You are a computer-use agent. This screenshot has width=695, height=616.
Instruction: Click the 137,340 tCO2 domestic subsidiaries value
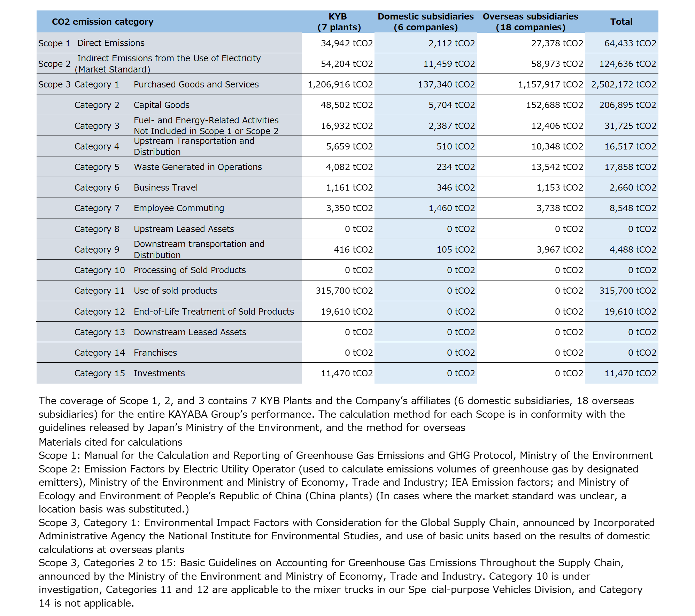coord(446,84)
